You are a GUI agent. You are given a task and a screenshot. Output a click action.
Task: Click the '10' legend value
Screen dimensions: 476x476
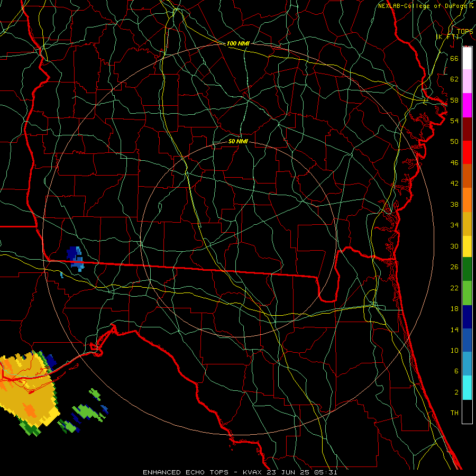[454, 350]
